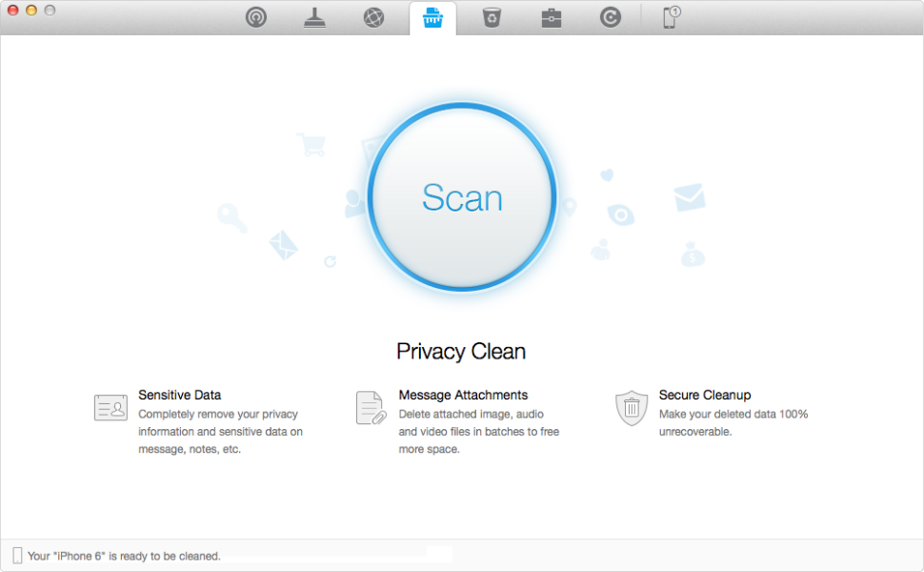Minimize the window with yellow button
The image size is (924, 572).
(x=31, y=10)
